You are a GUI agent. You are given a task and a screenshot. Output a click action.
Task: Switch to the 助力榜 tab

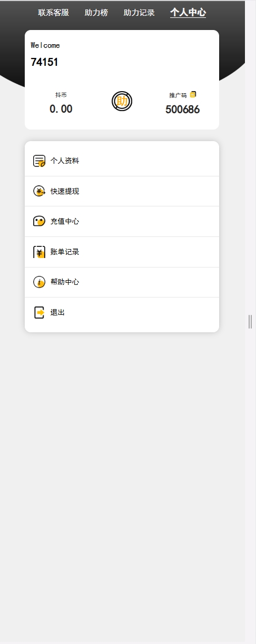[x=96, y=13]
